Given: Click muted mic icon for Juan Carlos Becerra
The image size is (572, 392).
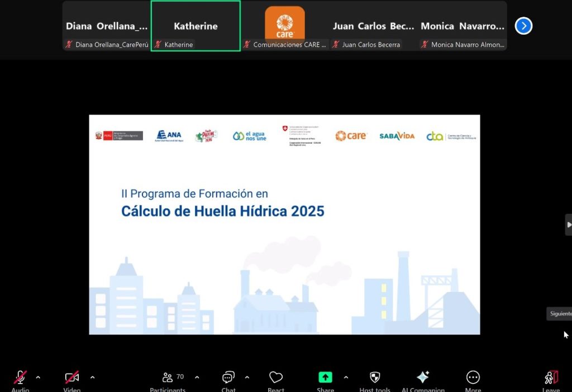Looking at the screenshot, I should (336, 45).
